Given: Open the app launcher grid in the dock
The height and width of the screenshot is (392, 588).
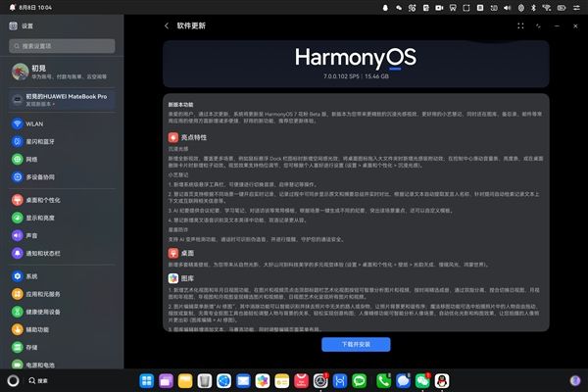Looking at the screenshot, I should (x=147, y=381).
